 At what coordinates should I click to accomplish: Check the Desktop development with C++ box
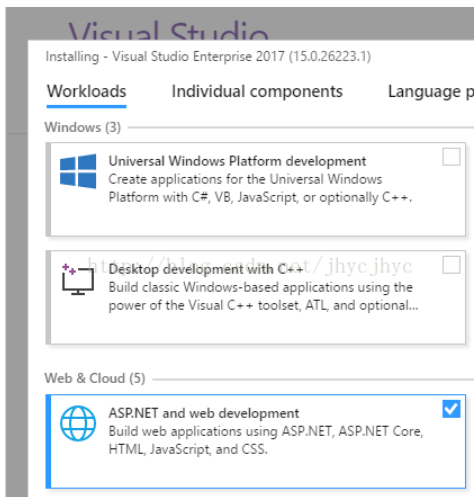pos(451,265)
